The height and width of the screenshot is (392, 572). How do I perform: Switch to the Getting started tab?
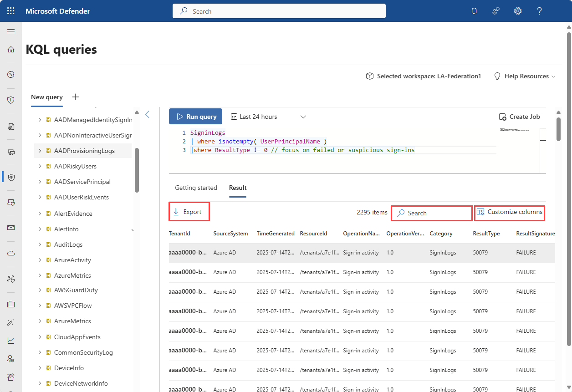point(196,188)
